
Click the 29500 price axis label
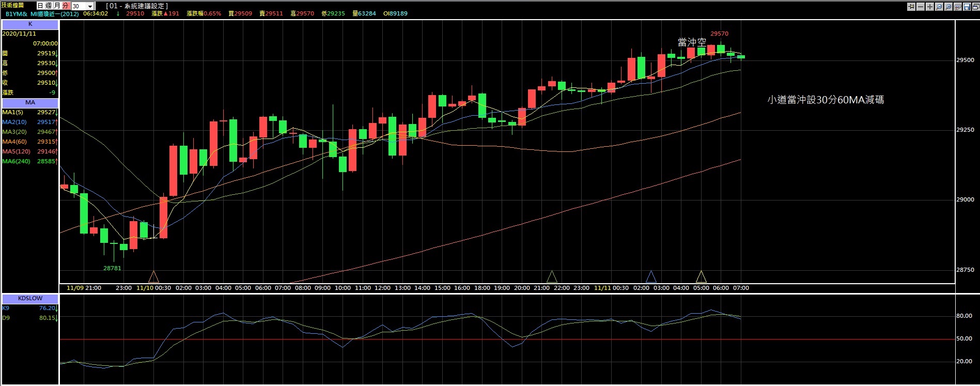965,60
